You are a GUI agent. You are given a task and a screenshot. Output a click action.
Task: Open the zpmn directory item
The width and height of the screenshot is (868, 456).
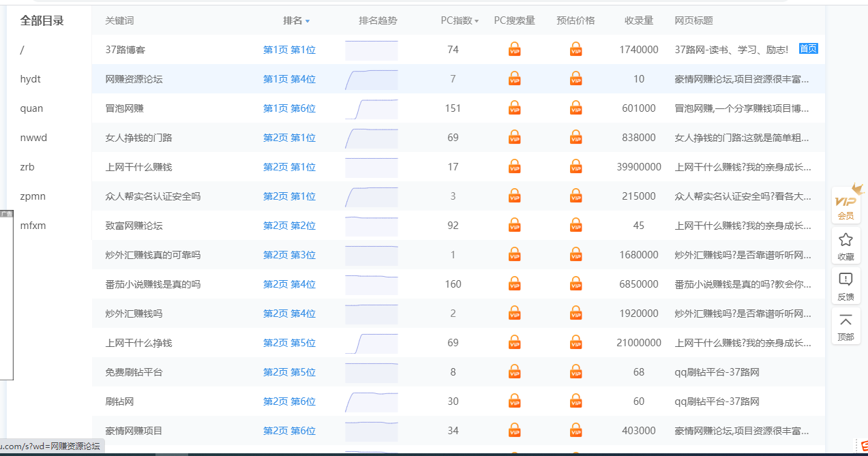point(33,196)
